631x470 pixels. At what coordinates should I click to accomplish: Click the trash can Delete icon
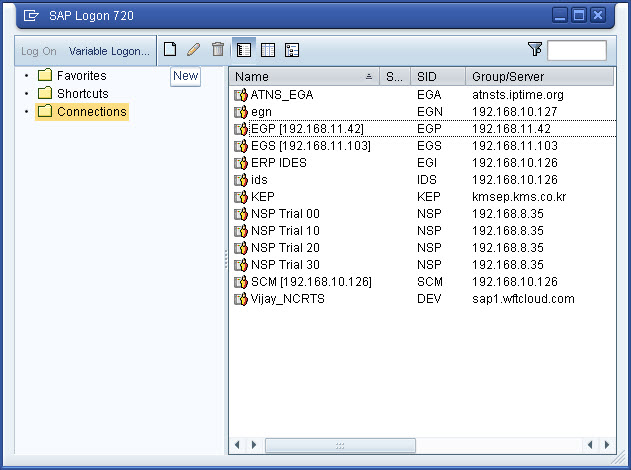(x=218, y=49)
